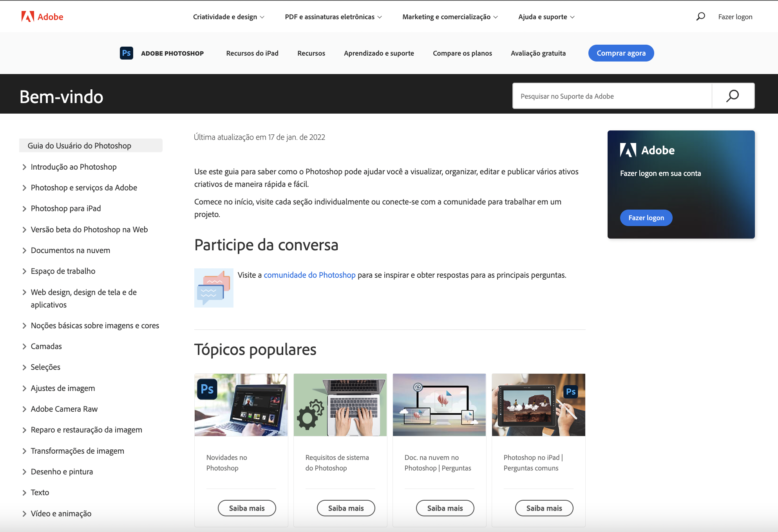Expand the Camadas section
The height and width of the screenshot is (532, 778).
[42, 346]
